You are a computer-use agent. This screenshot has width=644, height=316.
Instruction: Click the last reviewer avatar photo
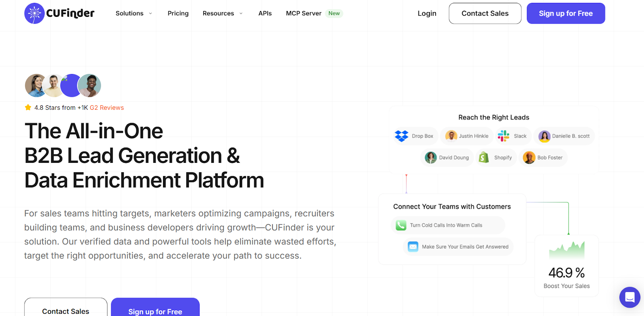tap(89, 85)
